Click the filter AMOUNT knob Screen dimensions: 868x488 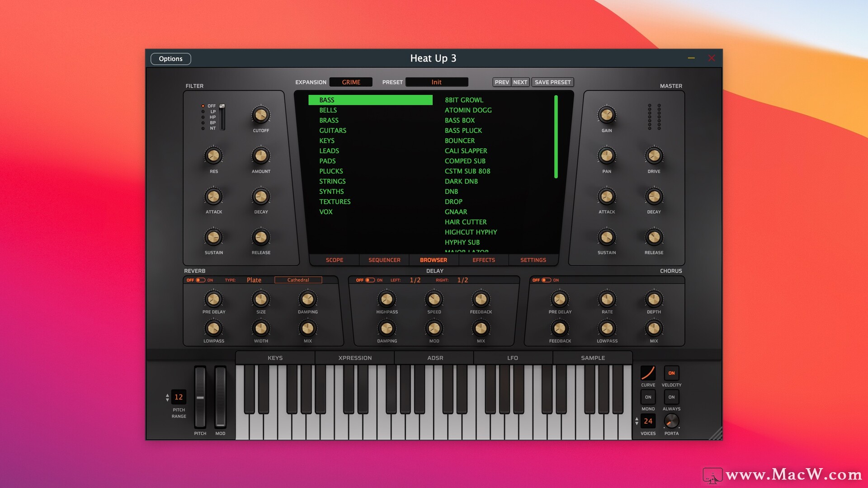pos(261,156)
